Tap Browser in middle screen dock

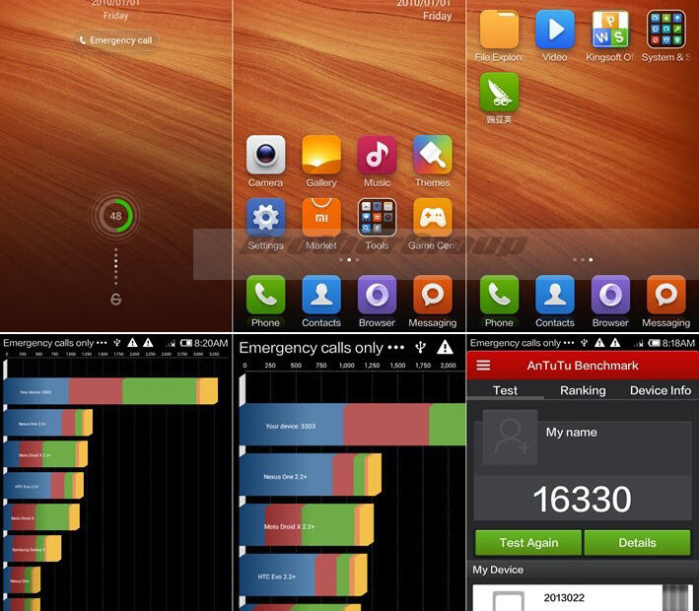tap(377, 295)
